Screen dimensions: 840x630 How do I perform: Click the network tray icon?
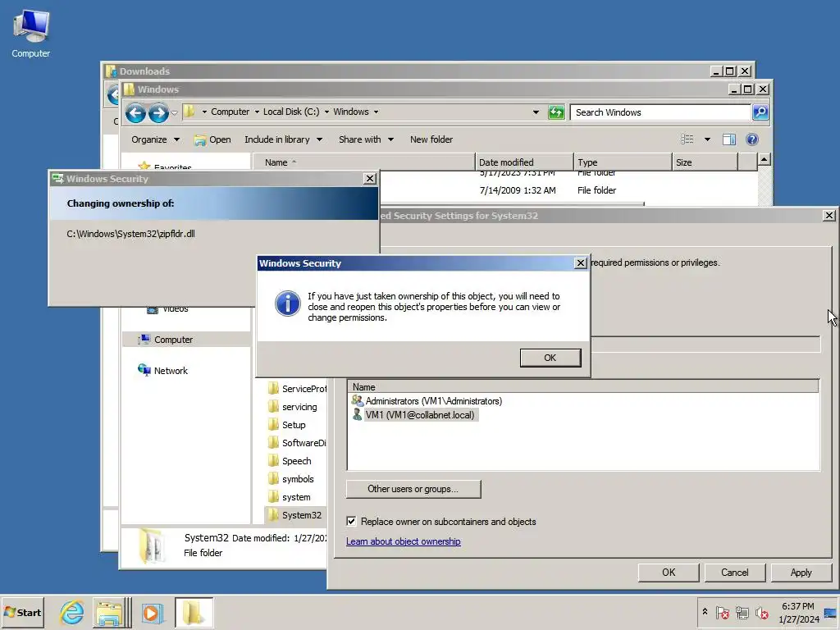tap(742, 612)
